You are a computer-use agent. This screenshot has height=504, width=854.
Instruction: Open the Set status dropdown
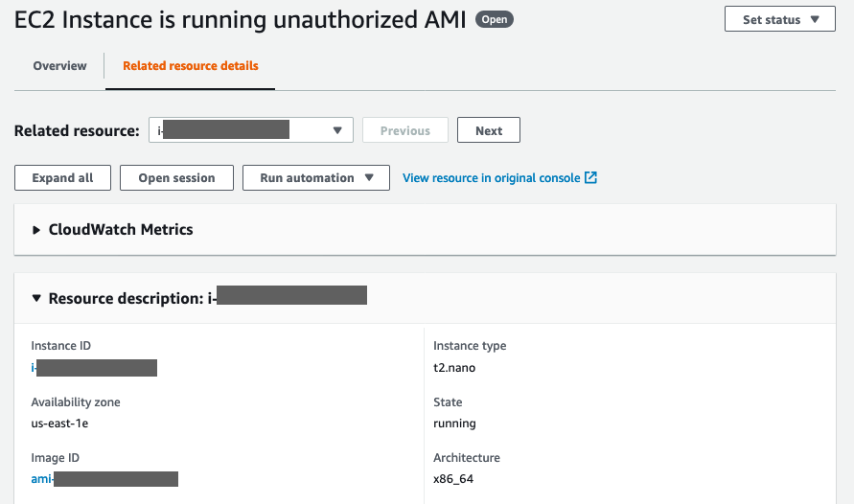(779, 19)
